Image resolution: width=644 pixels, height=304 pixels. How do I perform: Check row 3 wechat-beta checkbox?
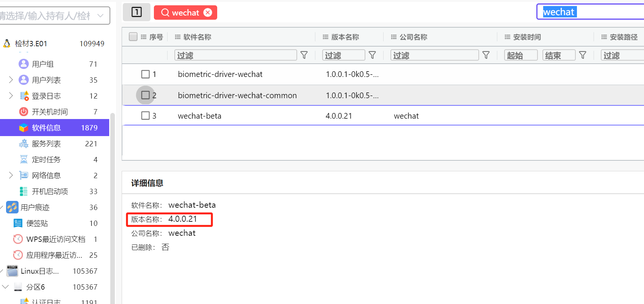click(145, 115)
